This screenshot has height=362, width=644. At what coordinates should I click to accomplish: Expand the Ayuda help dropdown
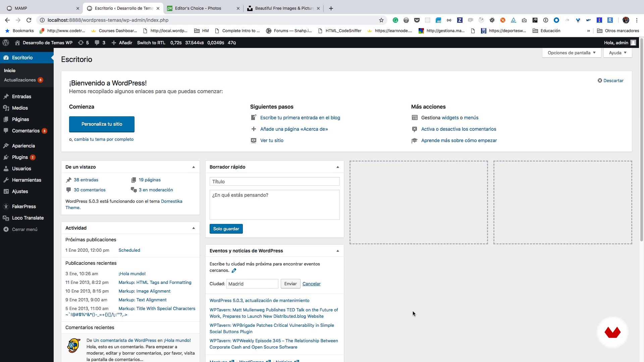click(618, 53)
